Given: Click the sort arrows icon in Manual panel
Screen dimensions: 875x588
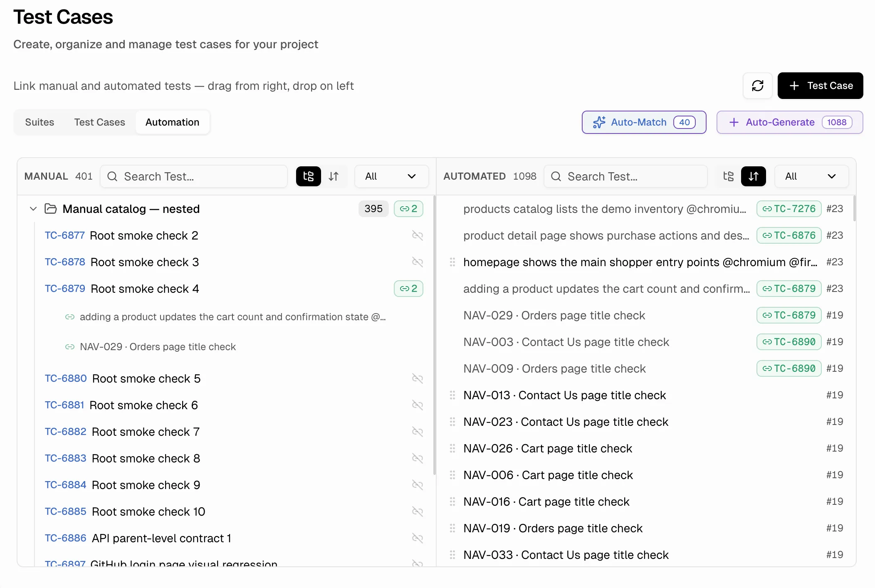Looking at the screenshot, I should tap(334, 176).
